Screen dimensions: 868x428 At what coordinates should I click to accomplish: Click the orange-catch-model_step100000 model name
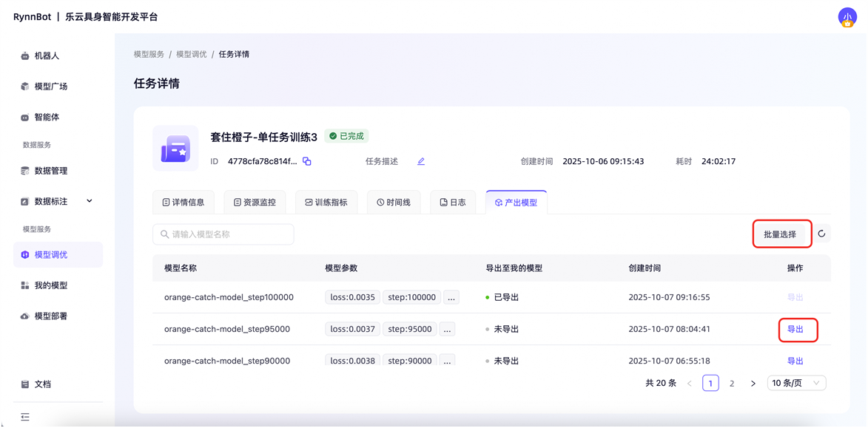229,297
